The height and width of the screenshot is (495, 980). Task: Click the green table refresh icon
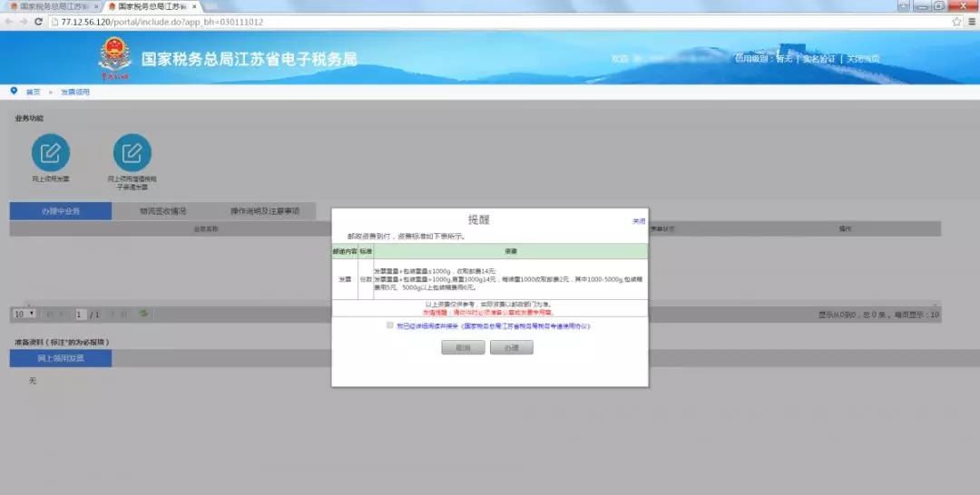pyautogui.click(x=143, y=314)
